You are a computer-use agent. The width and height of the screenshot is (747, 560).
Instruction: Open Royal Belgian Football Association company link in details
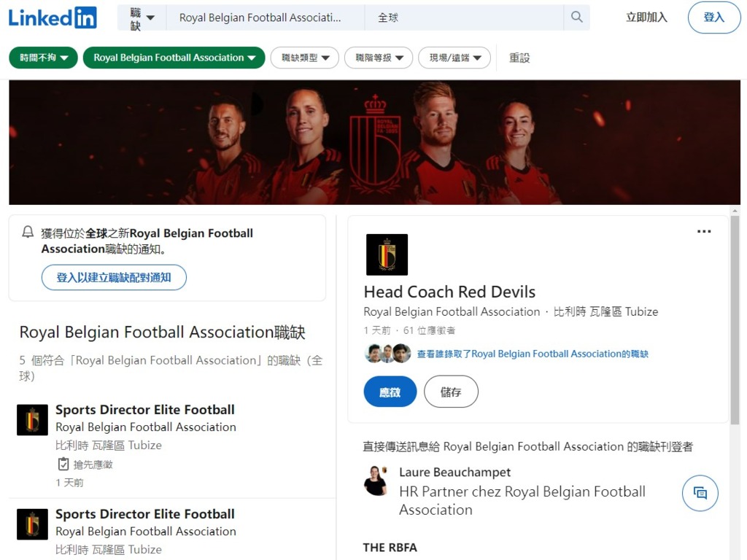click(452, 311)
